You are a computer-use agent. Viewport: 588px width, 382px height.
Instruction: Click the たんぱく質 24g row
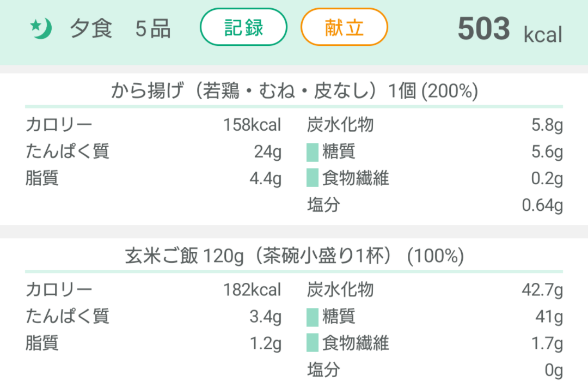tap(152, 152)
